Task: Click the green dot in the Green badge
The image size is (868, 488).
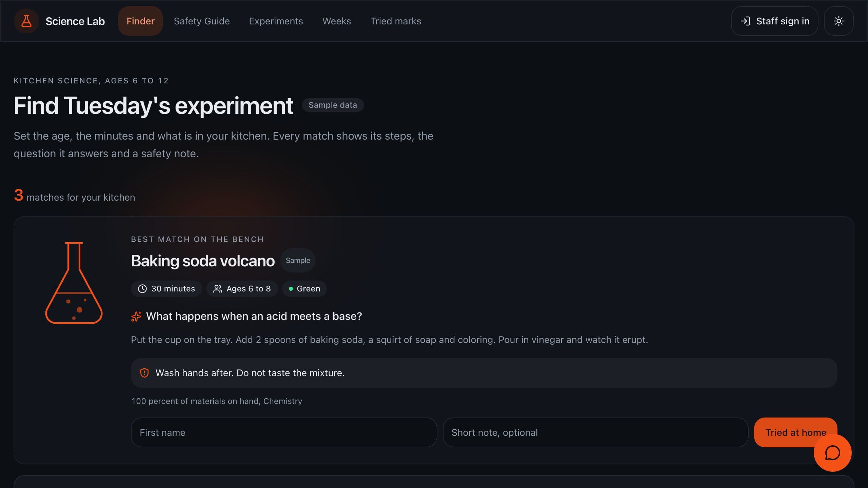Action: pyautogui.click(x=291, y=289)
